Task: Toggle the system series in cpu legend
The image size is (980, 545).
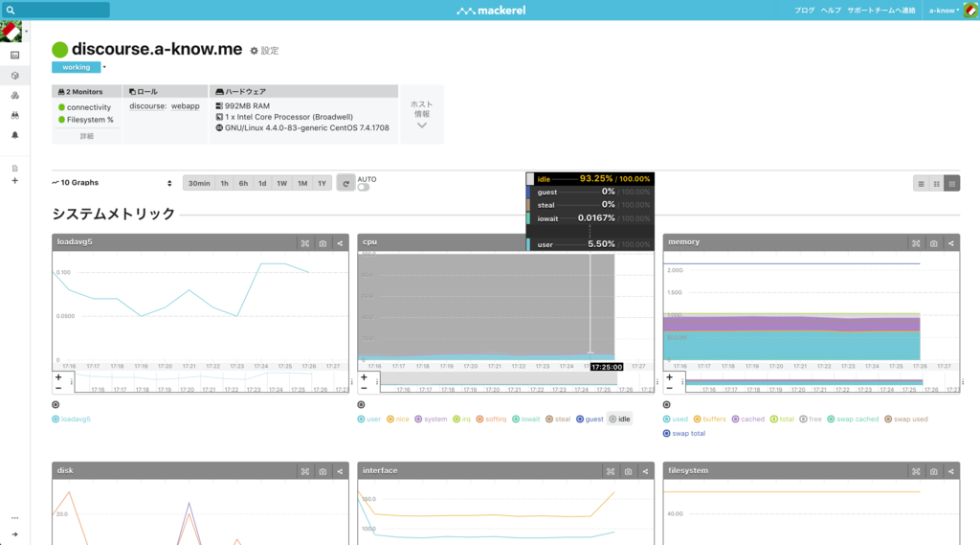Action: click(431, 420)
